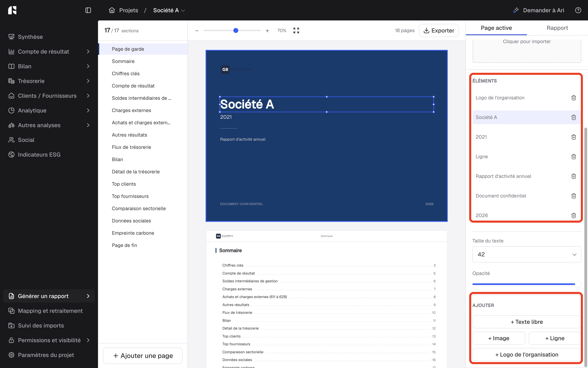Click the Exporter button
The height and width of the screenshot is (368, 588).
[439, 31]
